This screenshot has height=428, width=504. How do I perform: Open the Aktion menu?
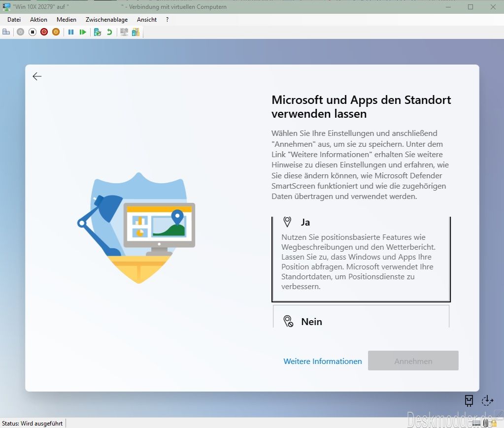coord(38,20)
